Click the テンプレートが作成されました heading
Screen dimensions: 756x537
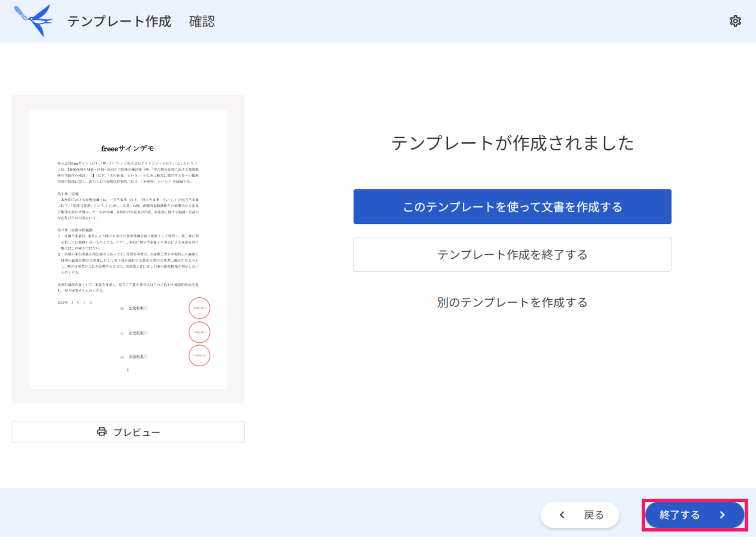coord(512,143)
